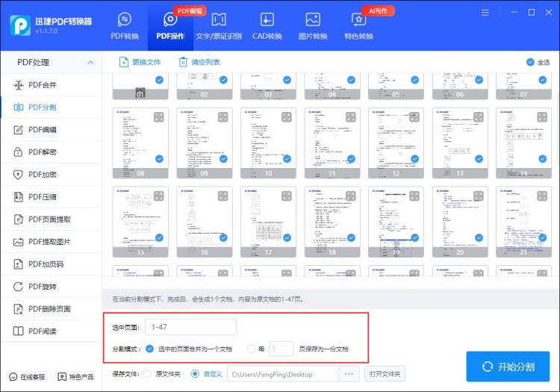The image size is (560, 392).
Task: Click 开始分割 to start splitting
Action: tap(508, 367)
